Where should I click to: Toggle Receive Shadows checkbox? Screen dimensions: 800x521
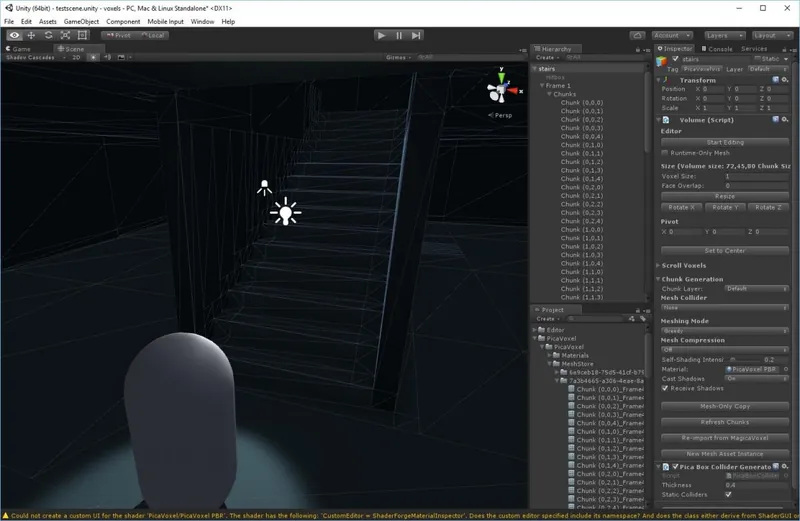click(x=665, y=388)
